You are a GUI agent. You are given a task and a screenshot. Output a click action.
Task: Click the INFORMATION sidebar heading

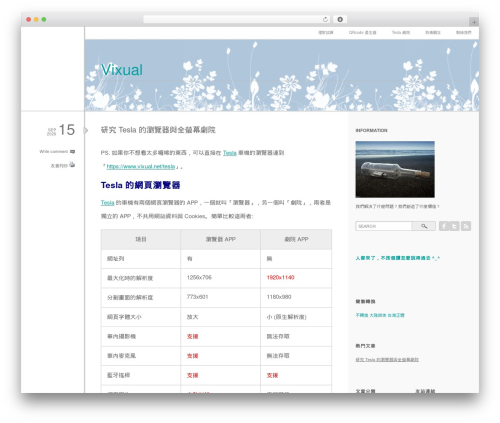tap(371, 130)
